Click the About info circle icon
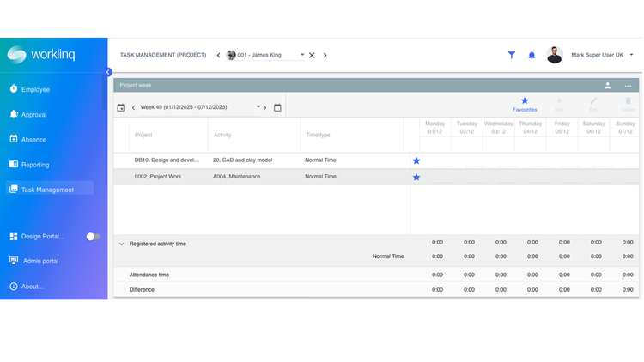Viewport: 644px width, 362px height. click(14, 286)
